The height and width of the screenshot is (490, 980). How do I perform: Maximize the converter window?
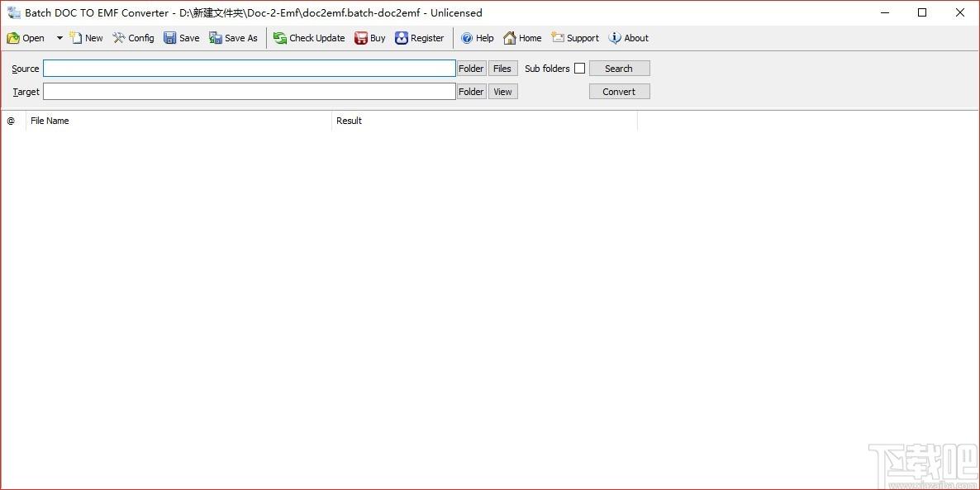(x=922, y=12)
